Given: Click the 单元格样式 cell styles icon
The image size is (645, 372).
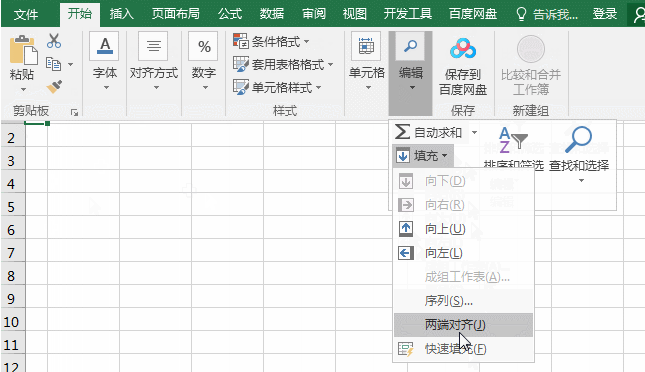Looking at the screenshot, I should tap(241, 87).
